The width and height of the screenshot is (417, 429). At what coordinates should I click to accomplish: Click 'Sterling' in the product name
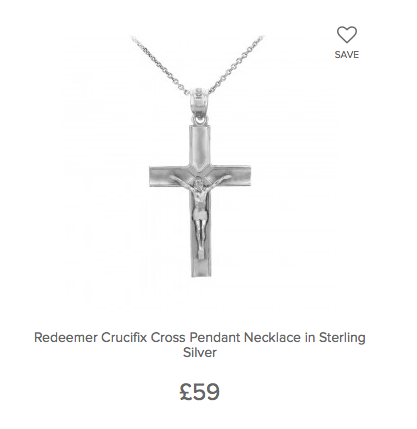pyautogui.click(x=342, y=338)
